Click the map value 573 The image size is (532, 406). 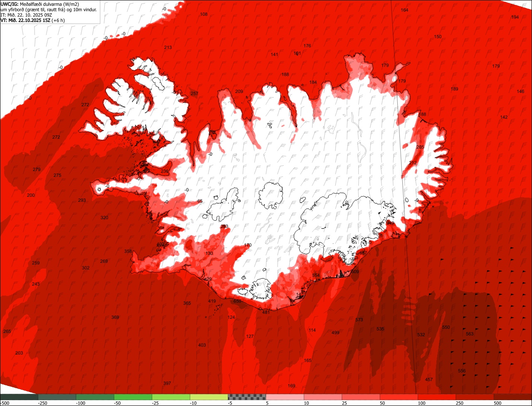point(359,320)
